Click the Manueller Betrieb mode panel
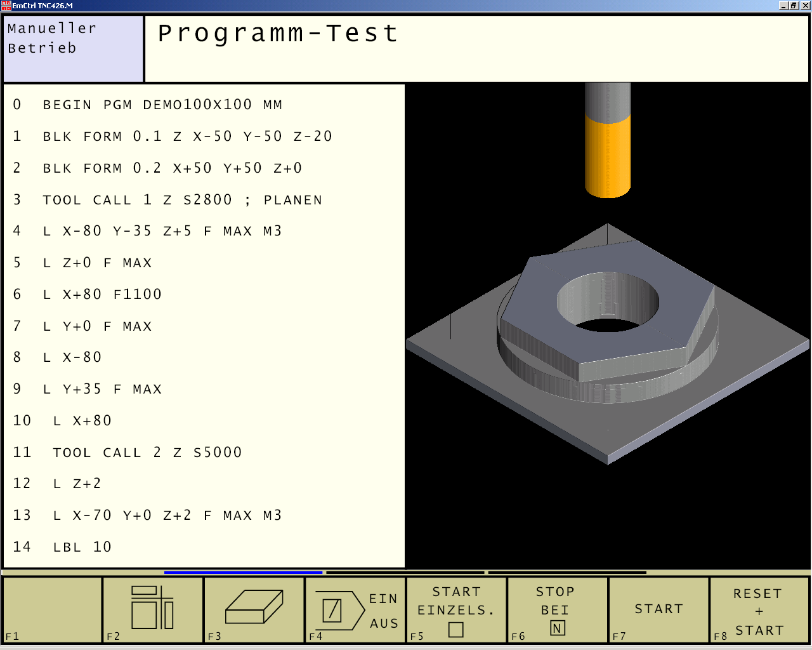The height and width of the screenshot is (650, 812). [x=73, y=49]
